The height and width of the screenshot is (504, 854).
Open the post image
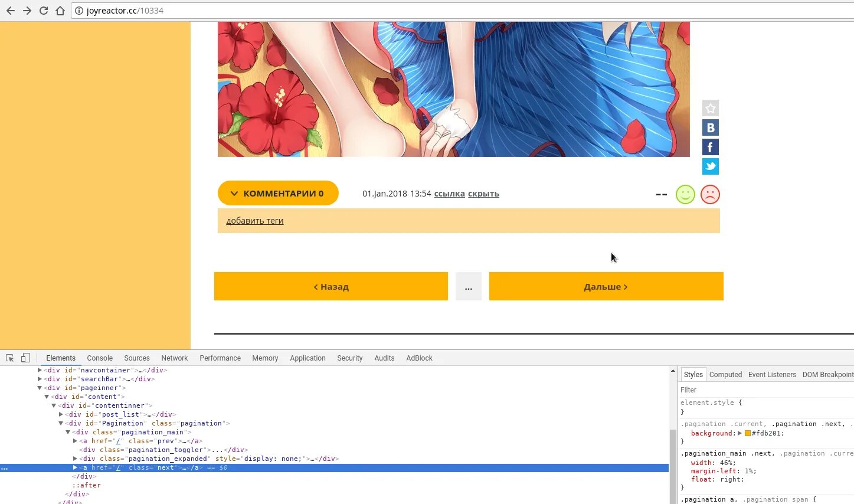(x=453, y=89)
